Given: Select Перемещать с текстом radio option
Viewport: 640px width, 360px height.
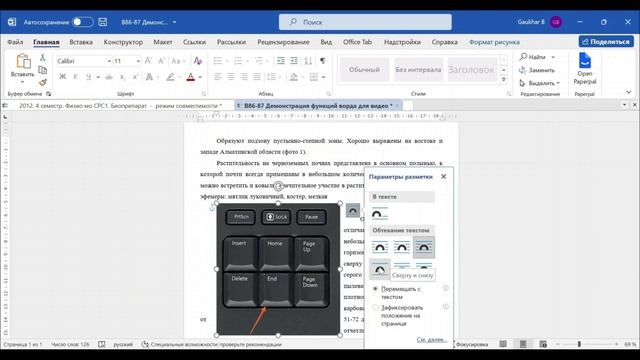Looking at the screenshot, I should [375, 289].
